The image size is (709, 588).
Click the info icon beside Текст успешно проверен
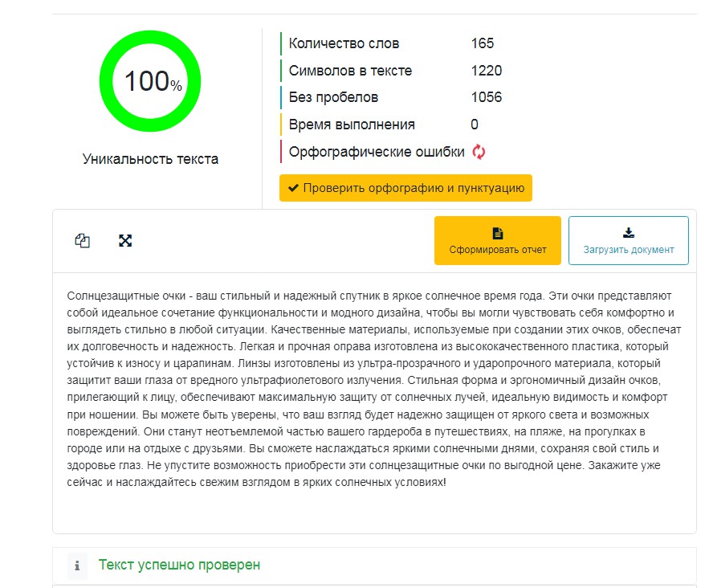(77, 566)
